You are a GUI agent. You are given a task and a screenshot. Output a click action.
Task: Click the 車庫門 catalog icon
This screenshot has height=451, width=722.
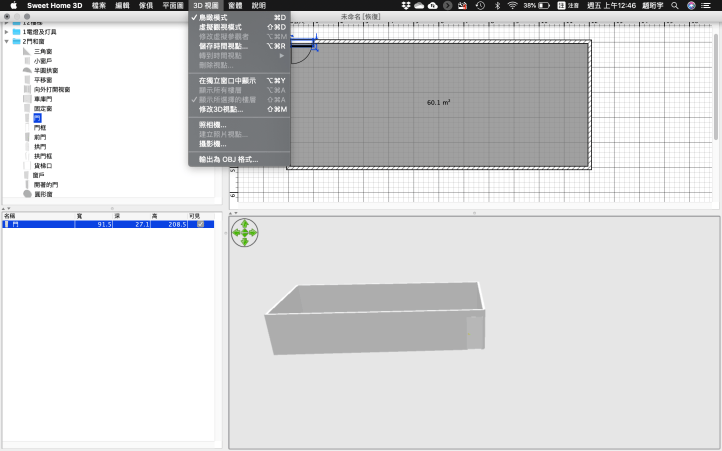(27, 99)
